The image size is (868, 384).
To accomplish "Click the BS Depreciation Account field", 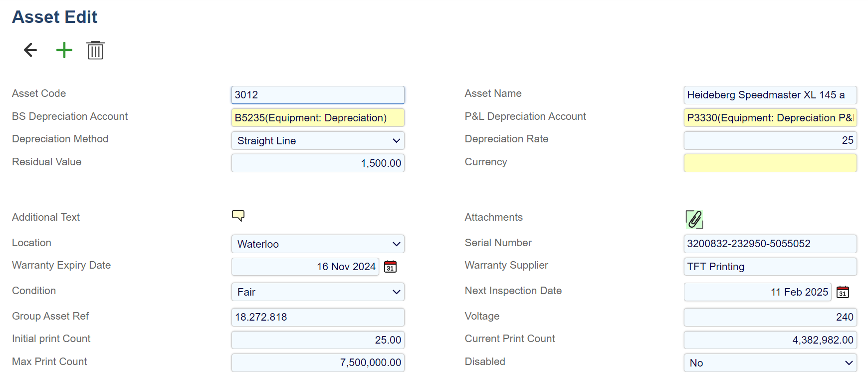I will [318, 118].
